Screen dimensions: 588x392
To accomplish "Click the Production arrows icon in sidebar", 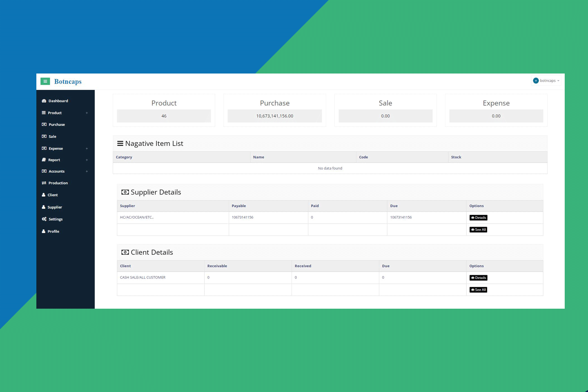I will 44,183.
